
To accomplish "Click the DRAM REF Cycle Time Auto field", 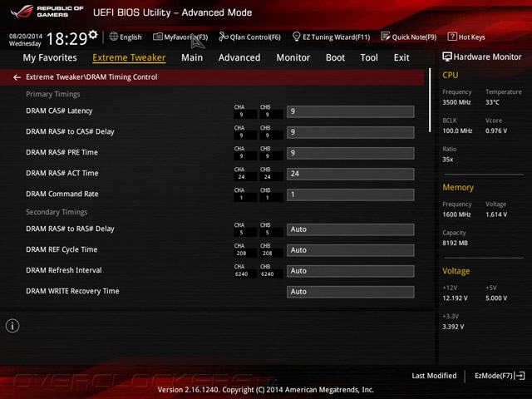I will (351, 250).
